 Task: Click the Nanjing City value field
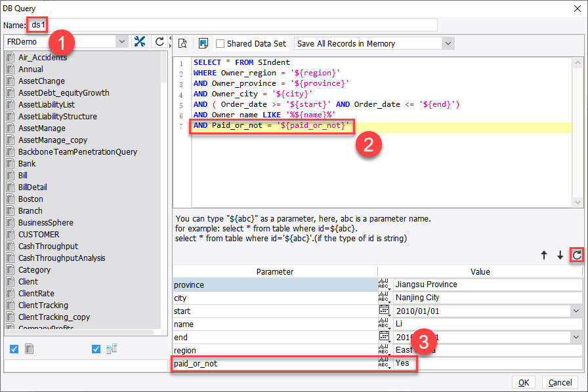(488, 298)
